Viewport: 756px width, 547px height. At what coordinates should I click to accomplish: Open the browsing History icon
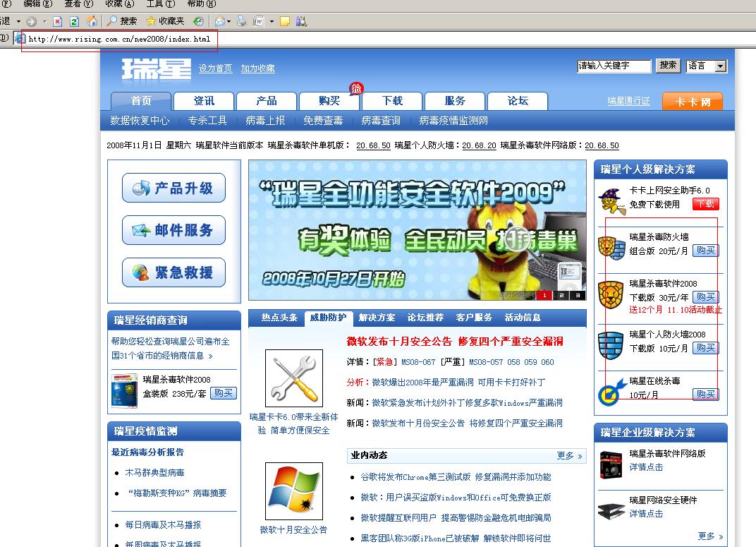coord(198,21)
